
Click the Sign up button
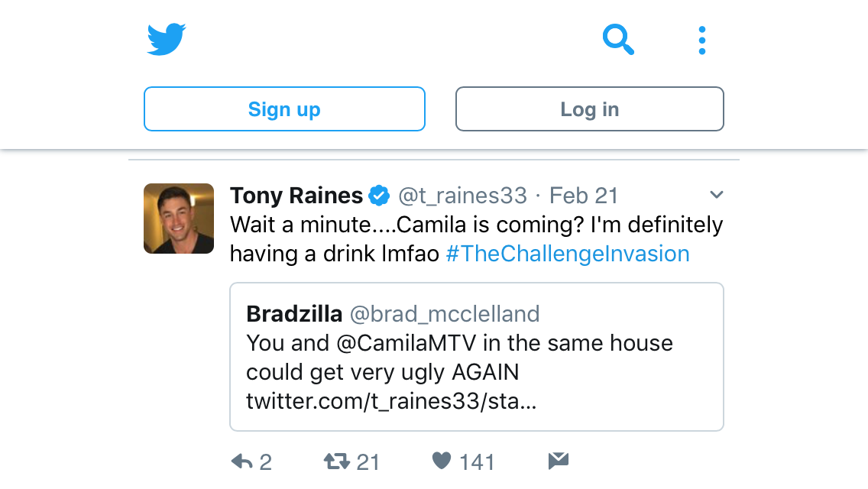284,109
